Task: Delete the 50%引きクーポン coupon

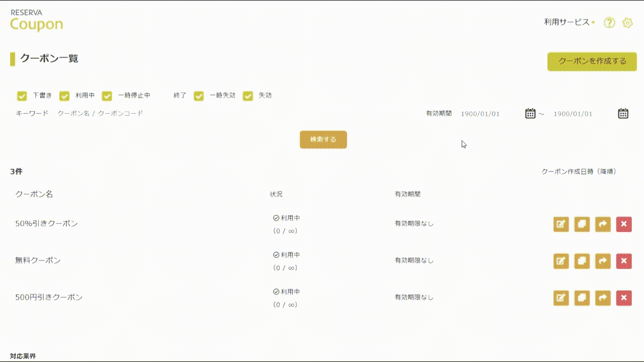Action: coord(624,224)
